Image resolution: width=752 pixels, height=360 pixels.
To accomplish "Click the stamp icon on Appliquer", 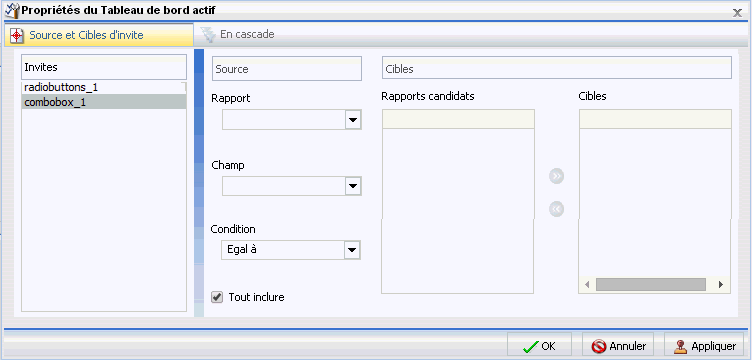I will [681, 346].
